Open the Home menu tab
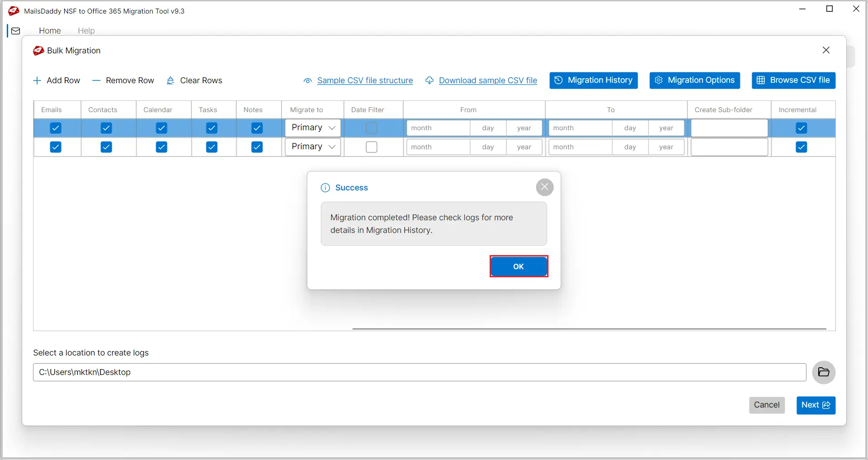 [x=50, y=31]
